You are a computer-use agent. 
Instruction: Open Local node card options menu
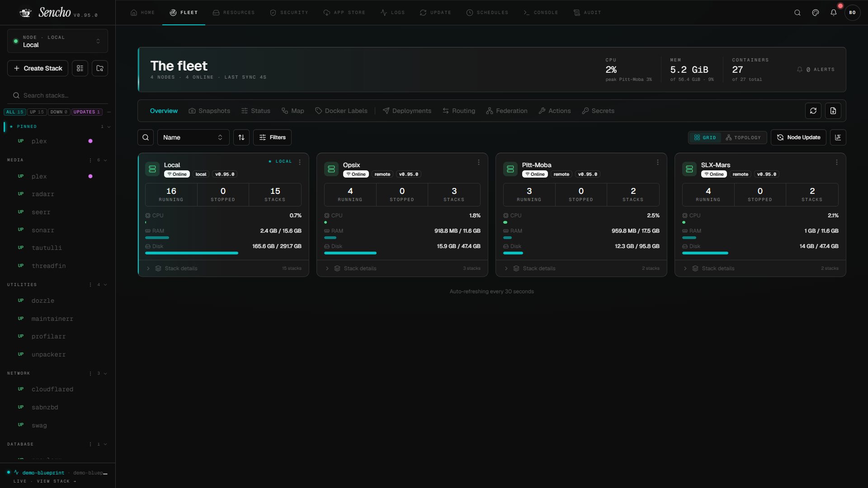[x=300, y=162]
